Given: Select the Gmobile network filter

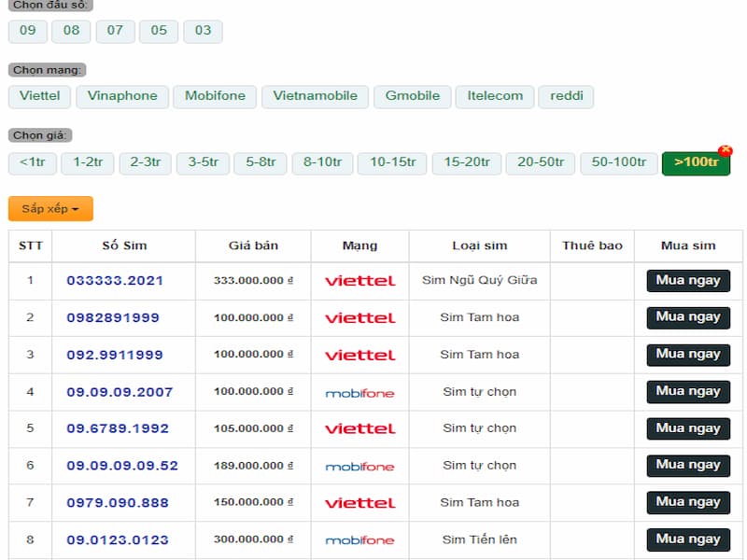Looking at the screenshot, I should 413,97.
